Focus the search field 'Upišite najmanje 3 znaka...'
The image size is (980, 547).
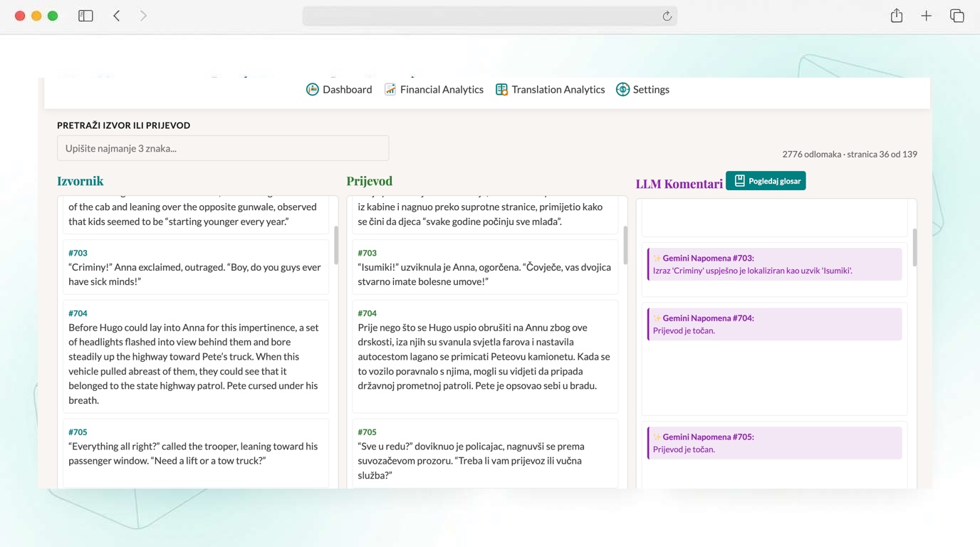pyautogui.click(x=223, y=148)
